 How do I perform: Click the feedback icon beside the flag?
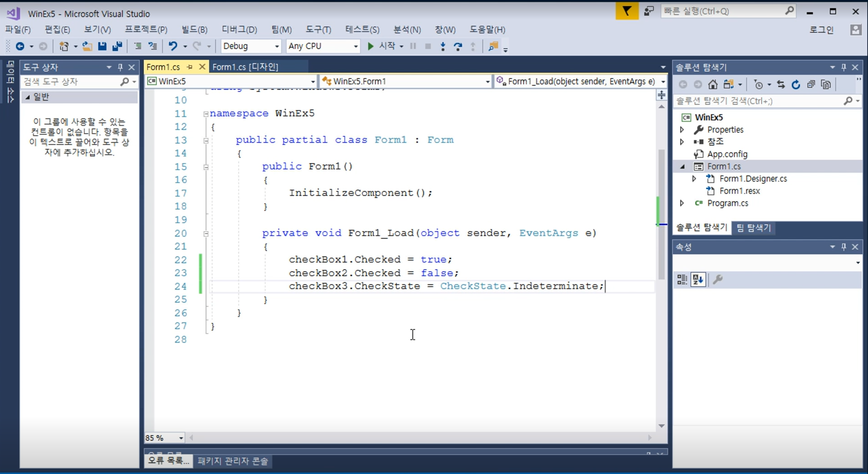pyautogui.click(x=649, y=11)
